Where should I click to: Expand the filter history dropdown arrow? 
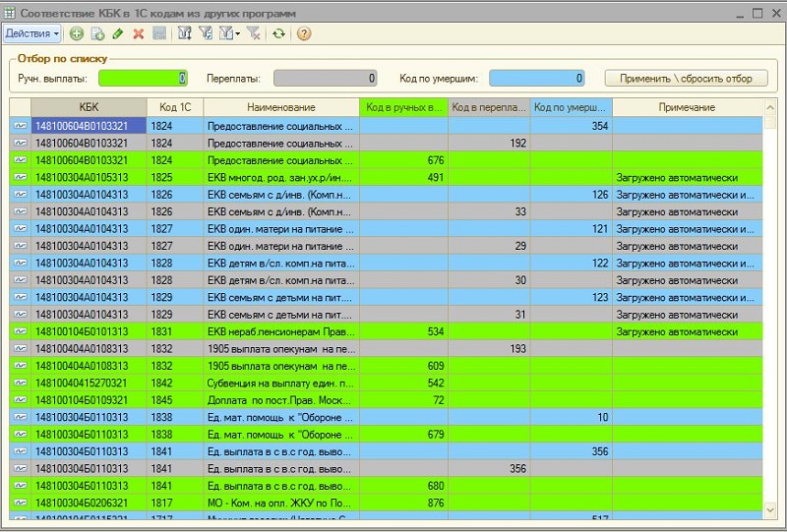coord(238,33)
